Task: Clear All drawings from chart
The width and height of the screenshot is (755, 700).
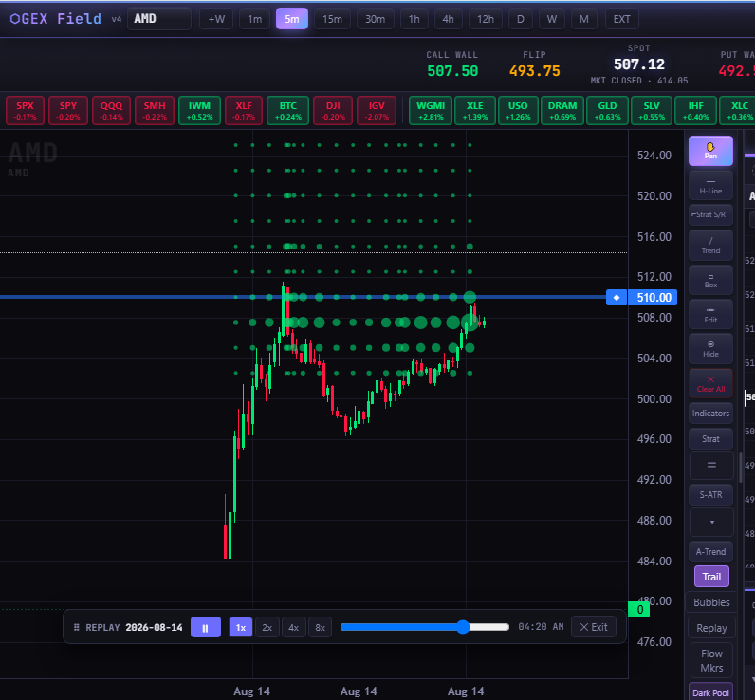Action: coord(710,384)
